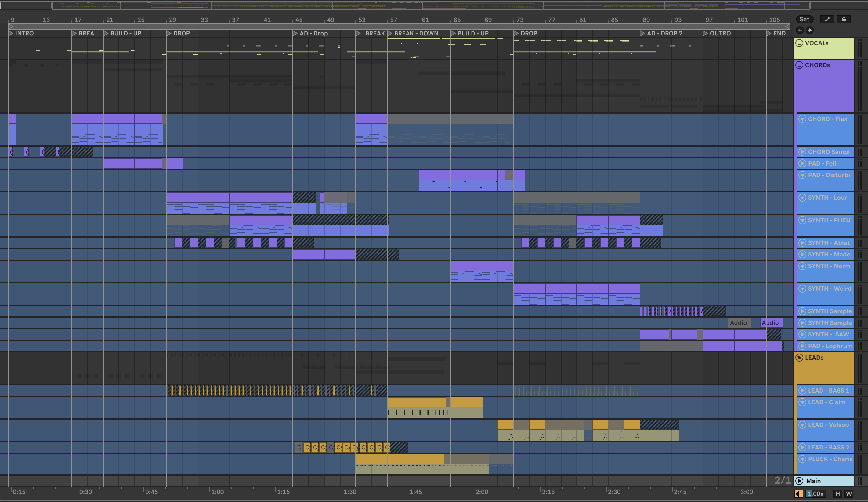Click the LEAD - BASS 1 fold icon
The image size is (868, 502).
802,390
